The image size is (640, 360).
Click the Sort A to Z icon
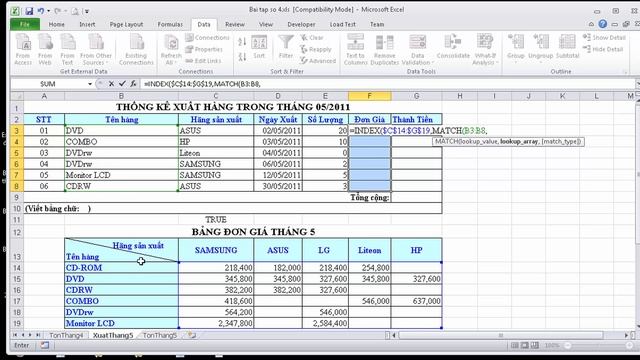(242, 42)
